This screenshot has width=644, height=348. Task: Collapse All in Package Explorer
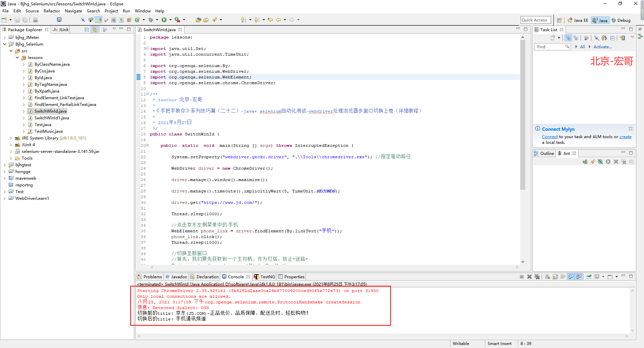87,30
